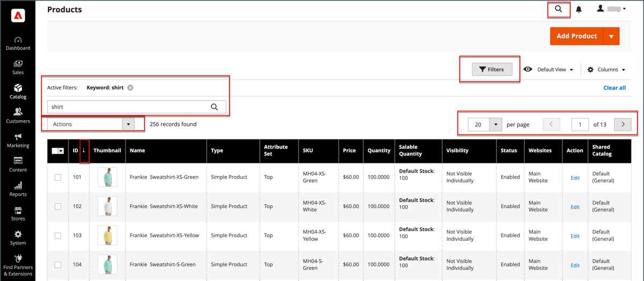The image size is (644, 281).
Task: Open the global search magnifier icon
Action: [559, 9]
